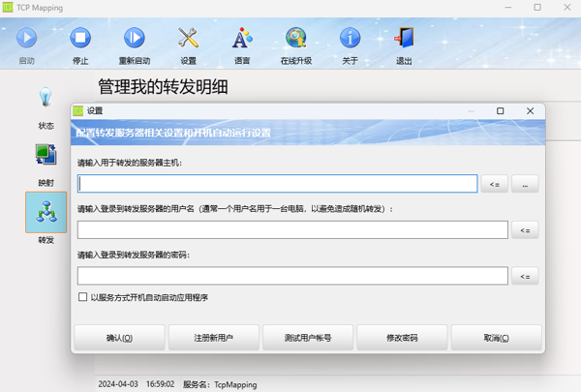
Task: Select the 映射 (Mapping) sidebar item
Action: click(46, 161)
